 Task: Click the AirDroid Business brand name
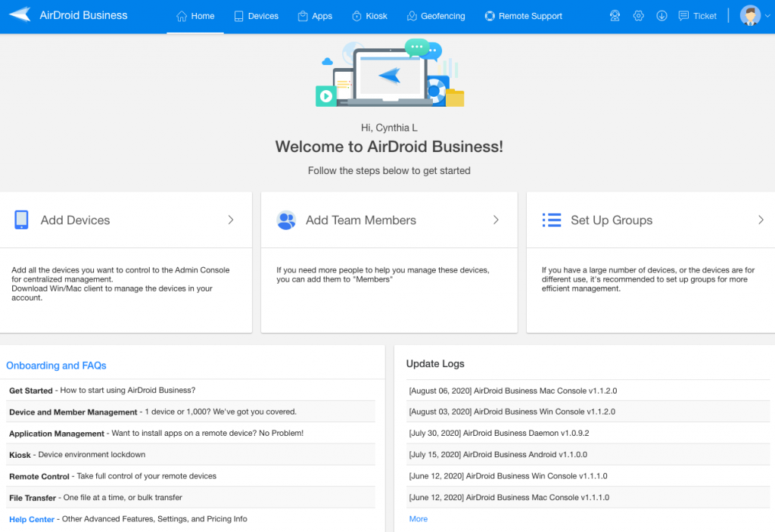coord(83,15)
